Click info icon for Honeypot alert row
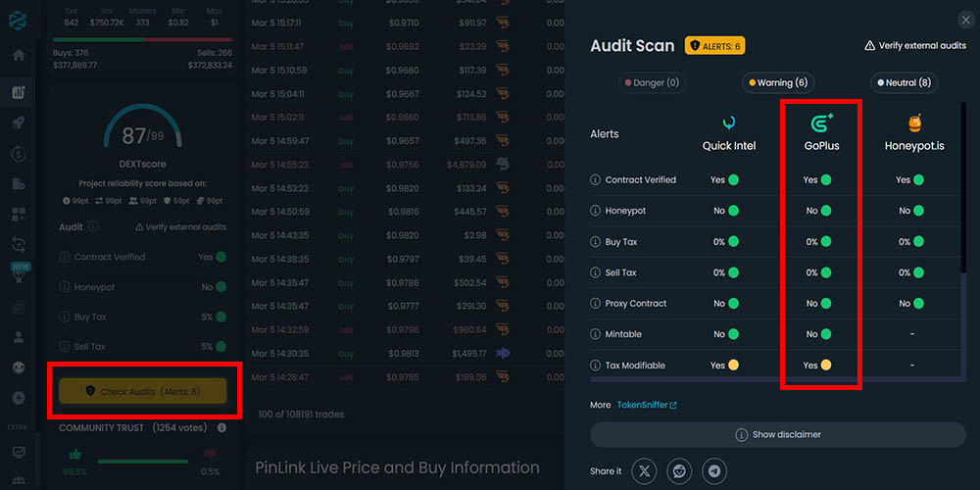This screenshot has width=980, height=490. (x=595, y=211)
